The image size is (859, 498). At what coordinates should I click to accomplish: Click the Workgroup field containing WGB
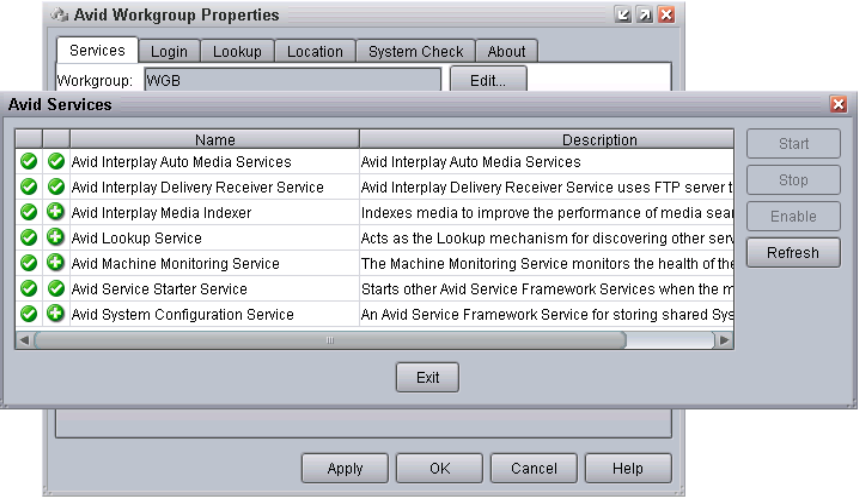pos(293,80)
